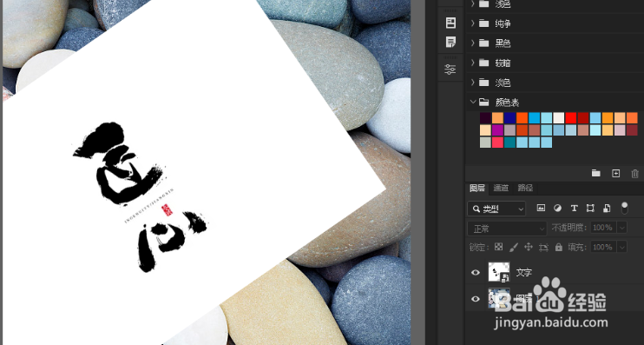644x345 pixels.
Task: Pick the very dark purple swatch
Action: click(x=485, y=118)
